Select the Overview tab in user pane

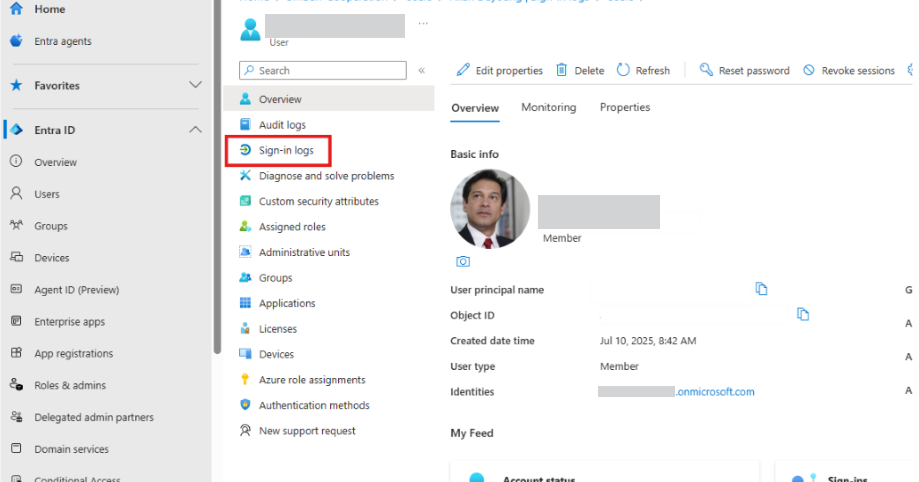[475, 108]
